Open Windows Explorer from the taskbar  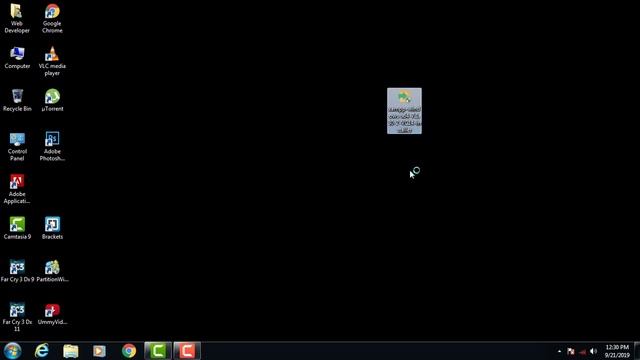tap(71, 351)
